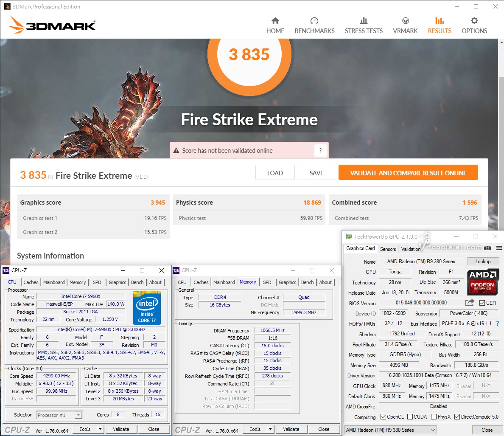This screenshot has width=504, height=436.
Task: Click the Lookup button in GPU-Z
Action: [x=483, y=262]
